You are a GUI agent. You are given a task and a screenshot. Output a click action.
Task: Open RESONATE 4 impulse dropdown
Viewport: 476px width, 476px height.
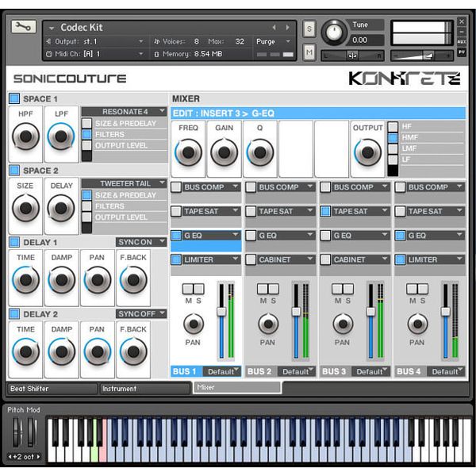pyautogui.click(x=125, y=112)
